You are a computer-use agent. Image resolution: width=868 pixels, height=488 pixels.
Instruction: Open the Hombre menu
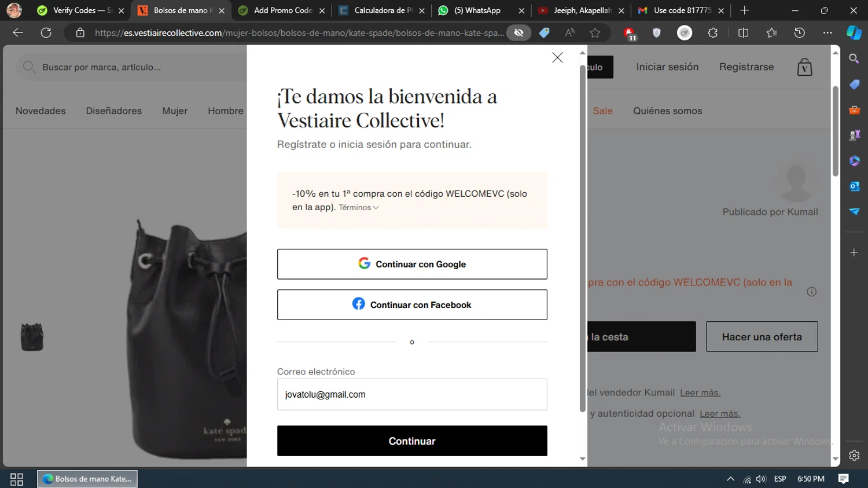226,111
